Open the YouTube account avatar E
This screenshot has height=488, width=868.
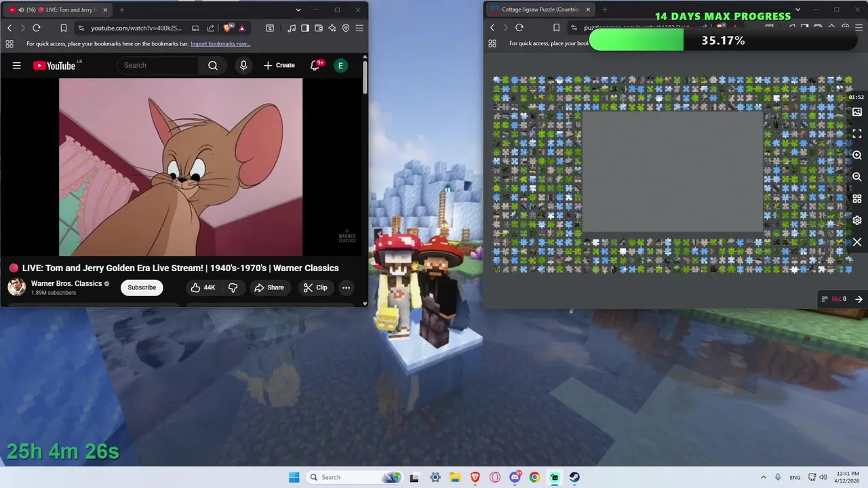[x=340, y=66]
